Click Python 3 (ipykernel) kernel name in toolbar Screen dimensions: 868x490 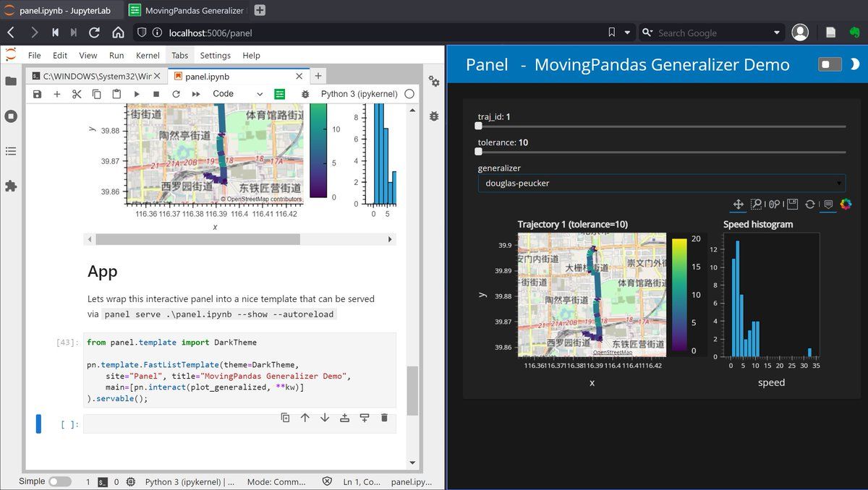pos(359,94)
